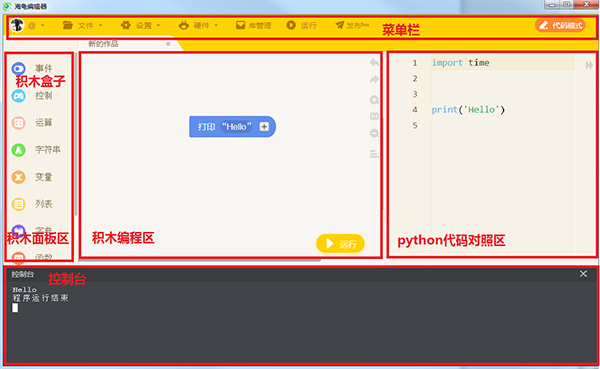Select the 新的作品 project tab
Image resolution: width=600 pixels, height=369 pixels.
103,44
